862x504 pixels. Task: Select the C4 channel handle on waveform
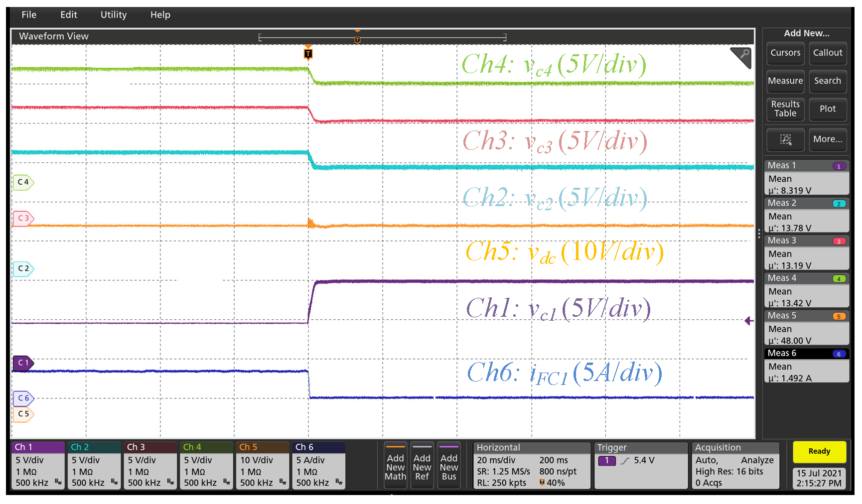[x=23, y=182]
